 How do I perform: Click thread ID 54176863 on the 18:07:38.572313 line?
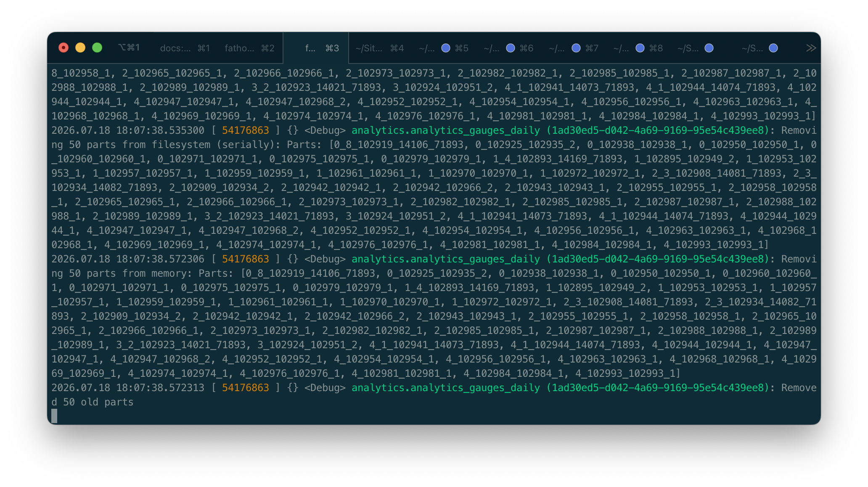coord(246,388)
